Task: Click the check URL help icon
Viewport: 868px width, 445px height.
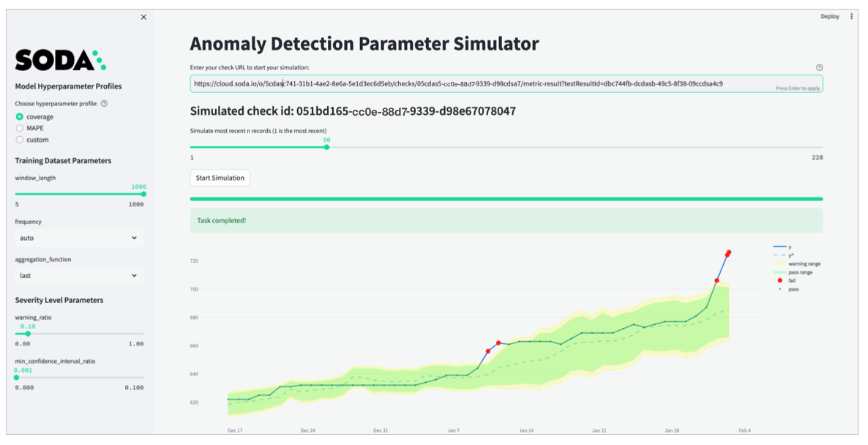Action: [x=819, y=67]
